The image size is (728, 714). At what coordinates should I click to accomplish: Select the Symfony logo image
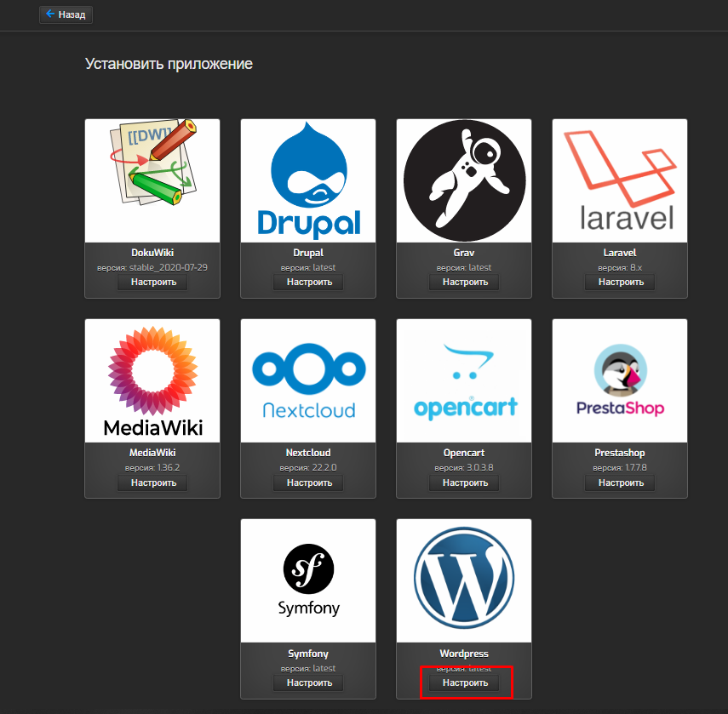click(308, 581)
